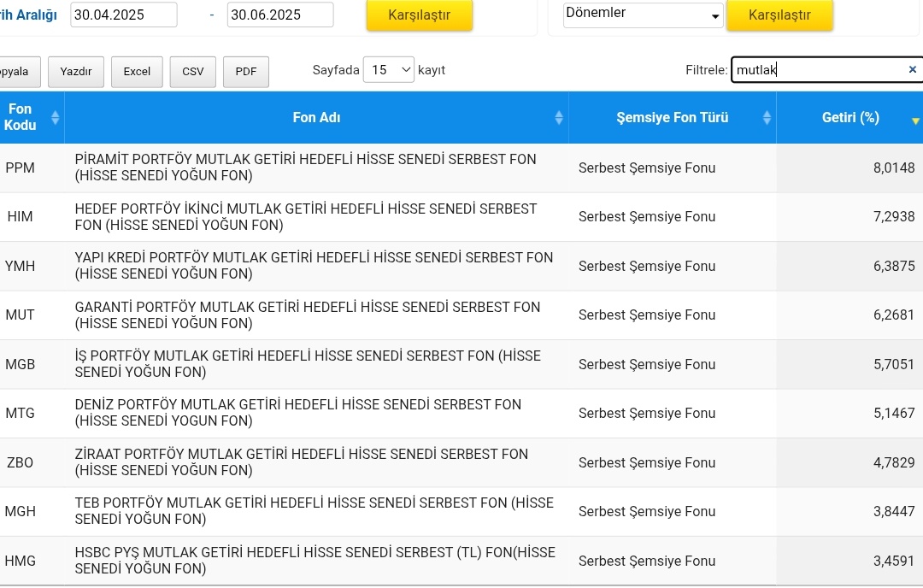Export table with the Excel button
This screenshot has height=588, width=923.
click(137, 72)
